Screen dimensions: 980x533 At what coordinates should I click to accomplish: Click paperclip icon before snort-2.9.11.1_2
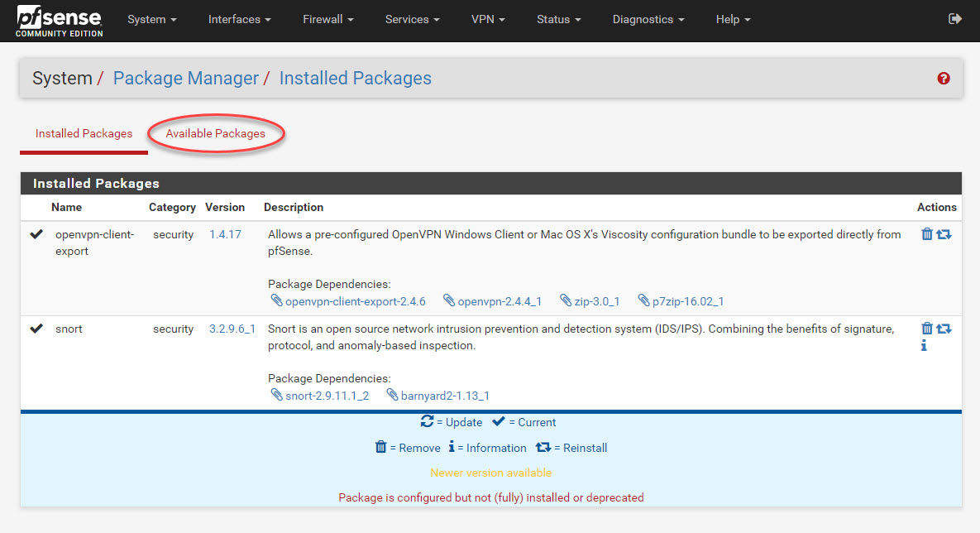[x=276, y=395]
